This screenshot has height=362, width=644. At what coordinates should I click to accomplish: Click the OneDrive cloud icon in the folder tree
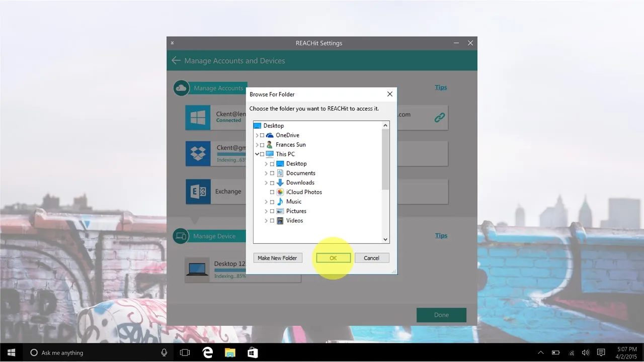pyautogui.click(x=270, y=135)
